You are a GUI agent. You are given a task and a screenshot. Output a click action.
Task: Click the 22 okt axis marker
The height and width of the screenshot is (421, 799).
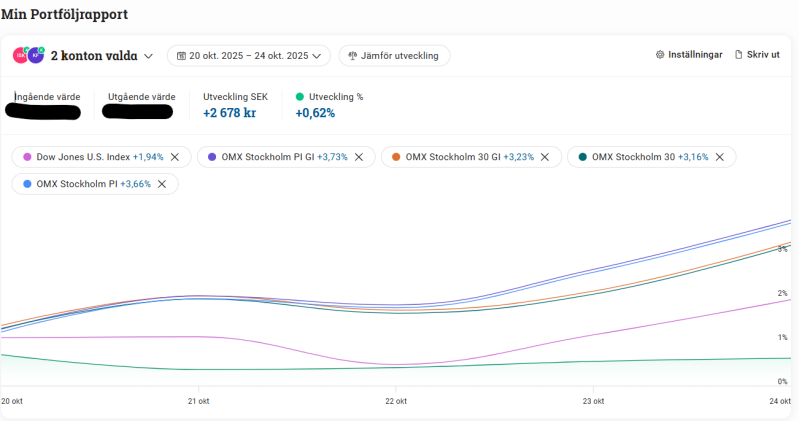point(397,401)
